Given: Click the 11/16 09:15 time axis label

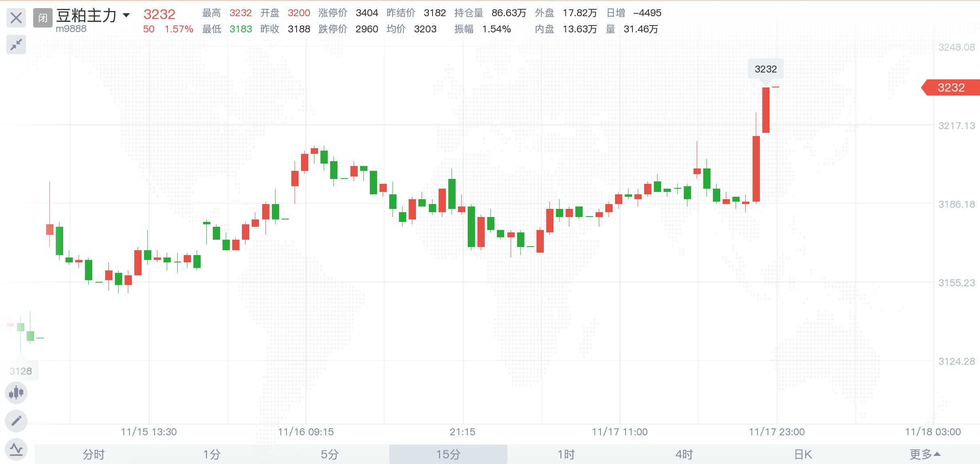Looking at the screenshot, I should pyautogui.click(x=306, y=432).
